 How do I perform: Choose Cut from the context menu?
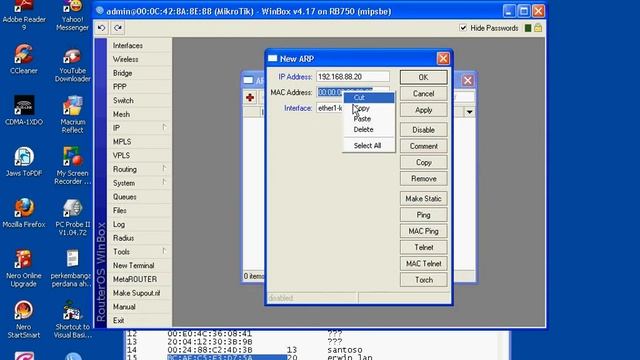(369, 98)
